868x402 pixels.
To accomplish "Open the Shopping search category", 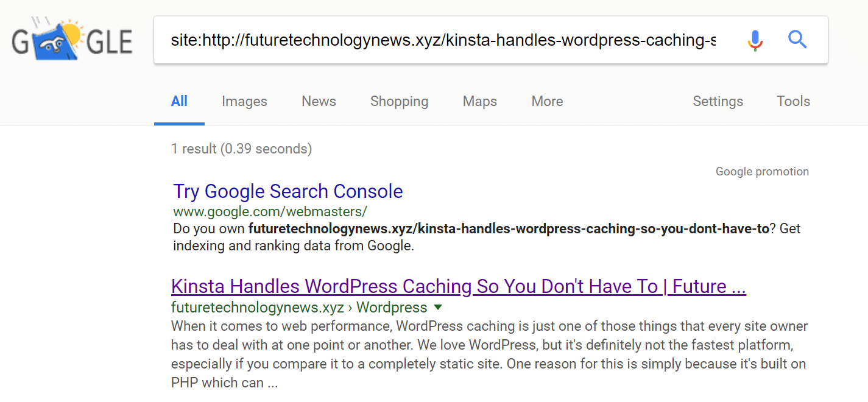I will pyautogui.click(x=399, y=101).
